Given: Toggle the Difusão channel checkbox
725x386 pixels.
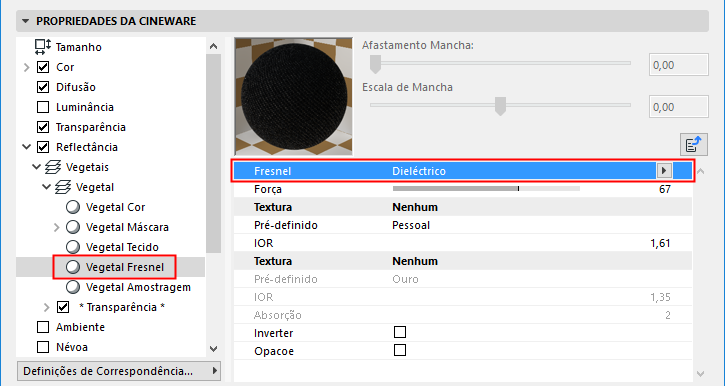Looking at the screenshot, I should coord(43,87).
